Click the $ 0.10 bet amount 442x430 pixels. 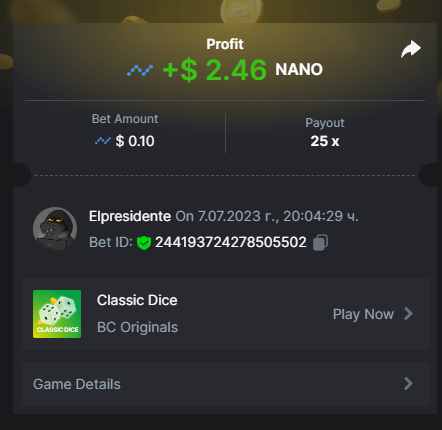(x=135, y=141)
